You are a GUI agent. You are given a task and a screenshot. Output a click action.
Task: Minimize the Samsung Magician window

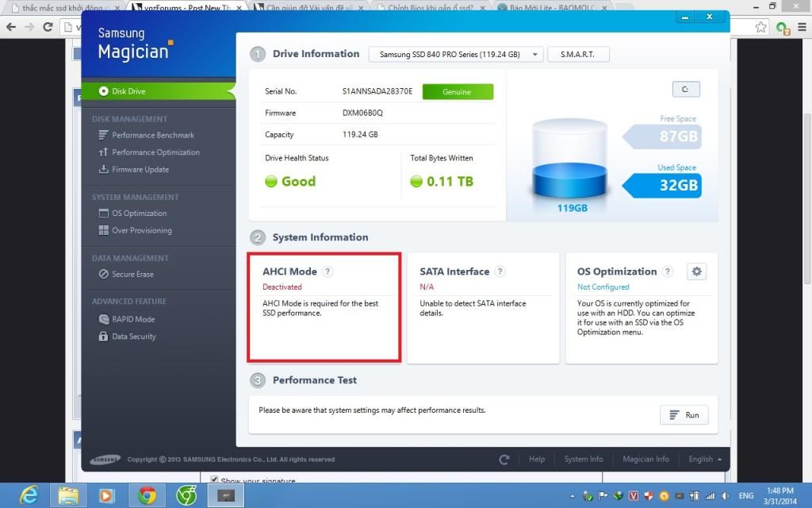click(684, 17)
